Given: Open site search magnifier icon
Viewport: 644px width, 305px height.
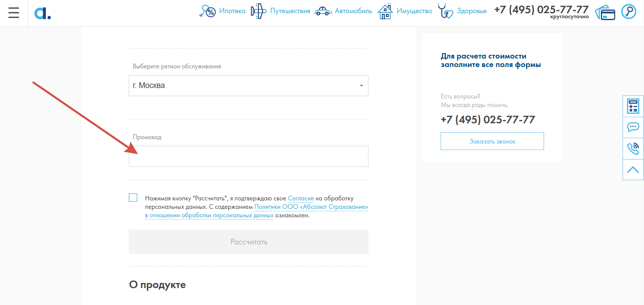Looking at the screenshot, I should (x=629, y=12).
